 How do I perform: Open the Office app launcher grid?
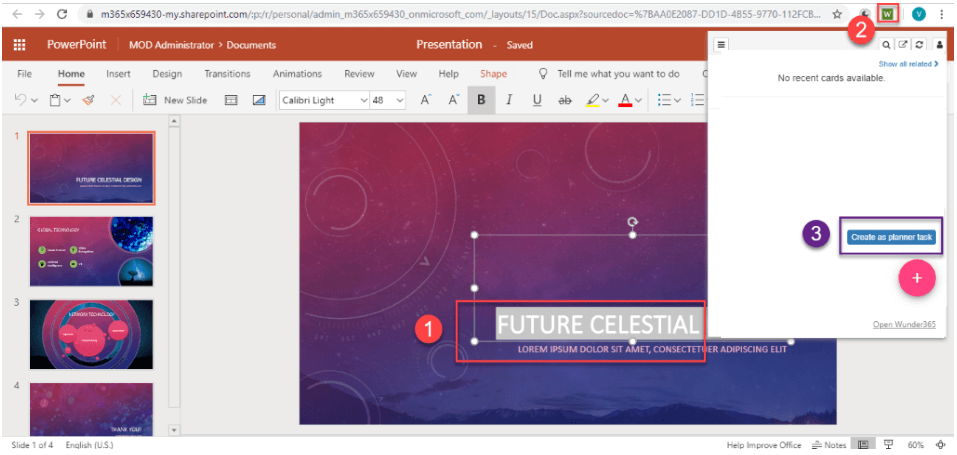click(19, 45)
